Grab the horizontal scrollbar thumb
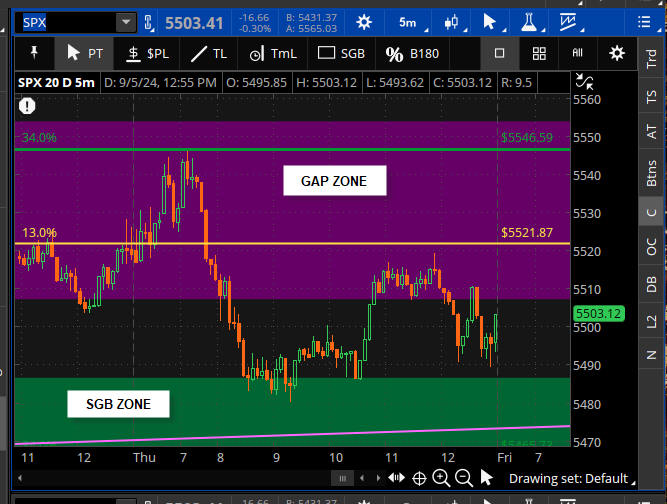Viewport: 667px width, 504px height. [342, 478]
